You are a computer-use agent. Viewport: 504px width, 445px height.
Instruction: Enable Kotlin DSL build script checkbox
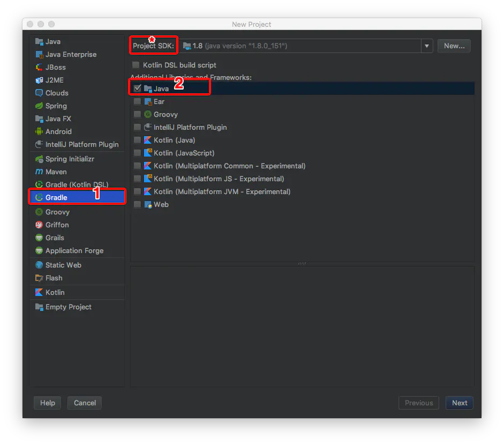point(136,65)
